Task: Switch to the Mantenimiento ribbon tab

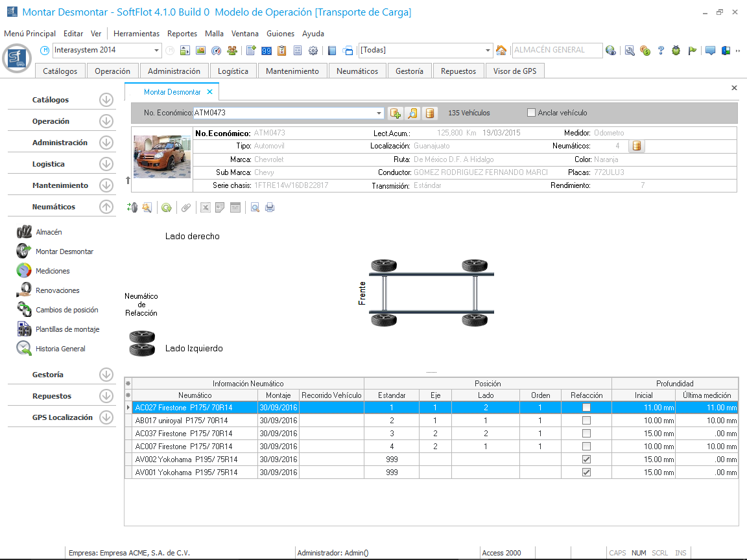Action: pos(292,71)
